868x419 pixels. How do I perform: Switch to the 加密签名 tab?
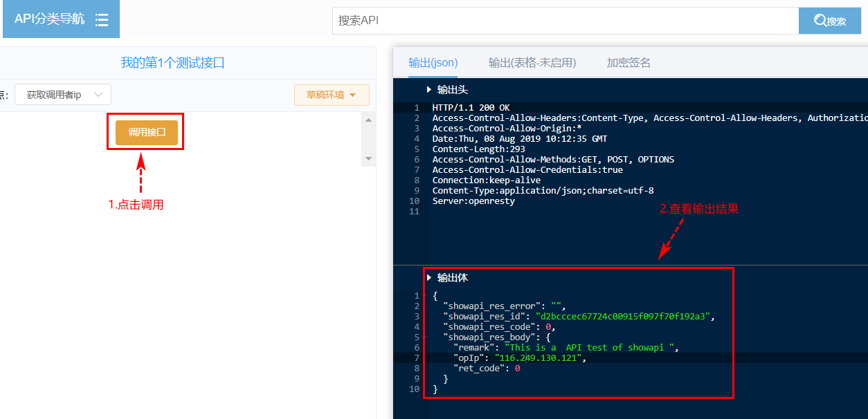(629, 63)
